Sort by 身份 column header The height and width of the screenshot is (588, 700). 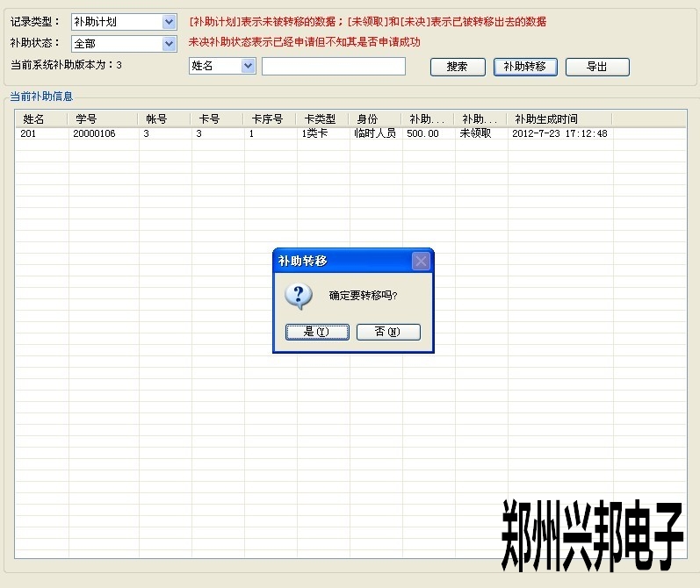(376, 119)
